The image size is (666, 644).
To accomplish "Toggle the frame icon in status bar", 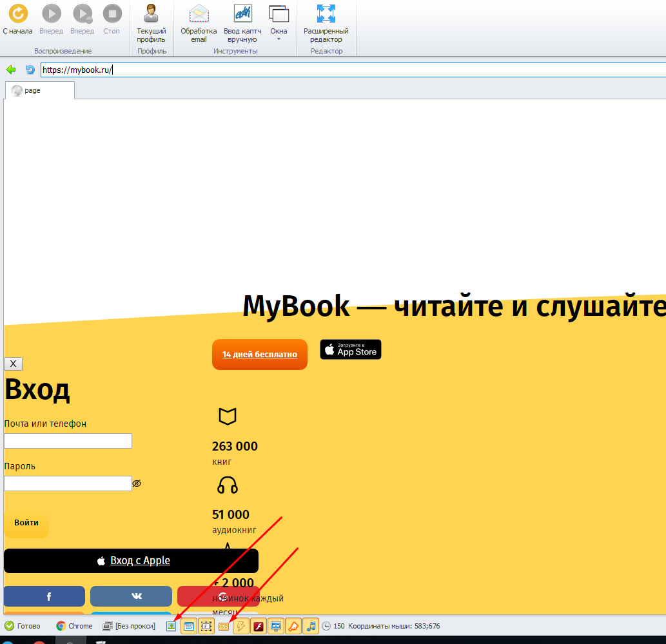I will tap(206, 626).
